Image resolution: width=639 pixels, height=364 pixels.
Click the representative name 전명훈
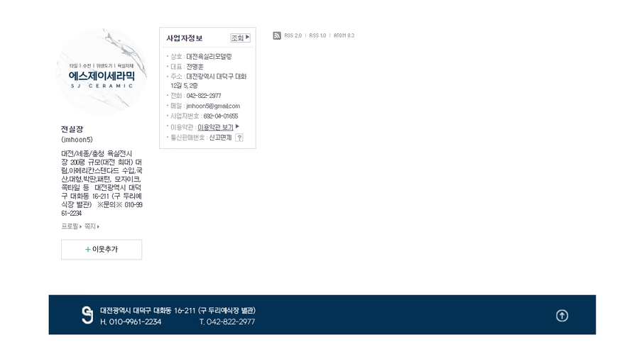[195, 67]
